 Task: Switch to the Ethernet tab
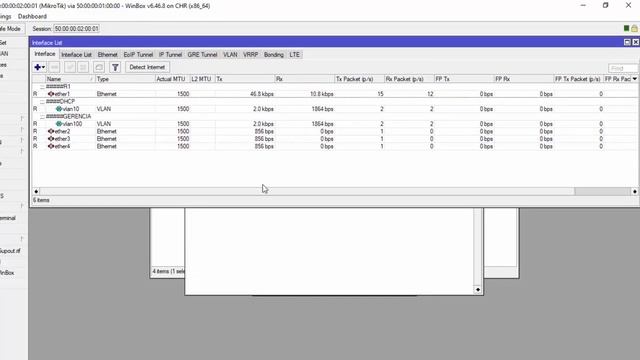107,54
